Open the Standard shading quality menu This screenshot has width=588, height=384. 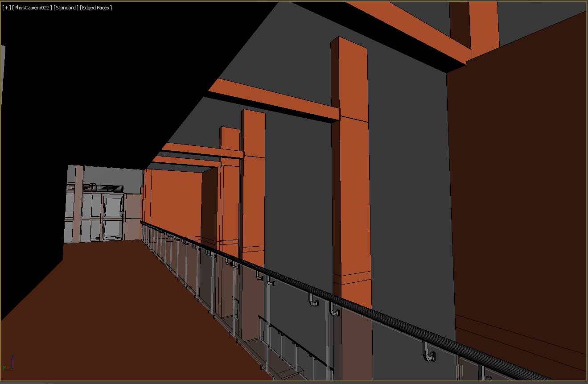coord(66,8)
